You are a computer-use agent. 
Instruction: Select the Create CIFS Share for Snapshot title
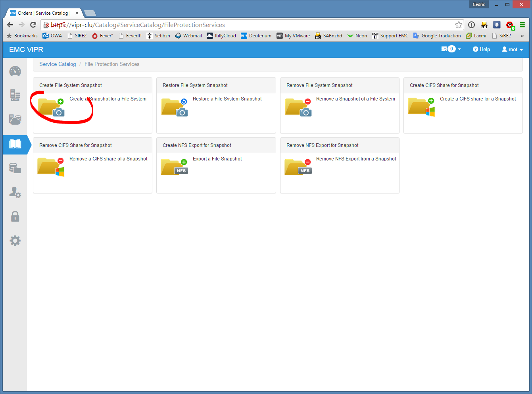[x=444, y=85]
